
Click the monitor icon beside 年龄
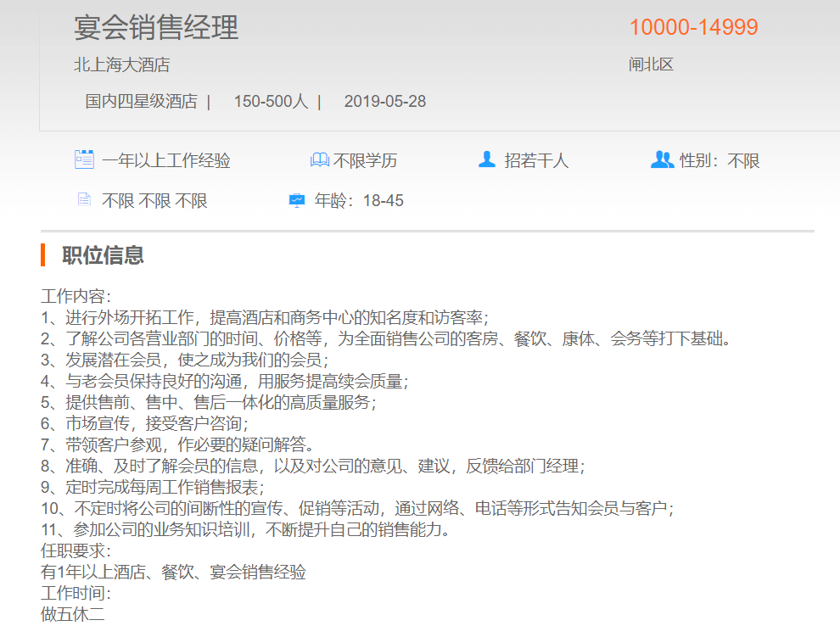(x=296, y=201)
